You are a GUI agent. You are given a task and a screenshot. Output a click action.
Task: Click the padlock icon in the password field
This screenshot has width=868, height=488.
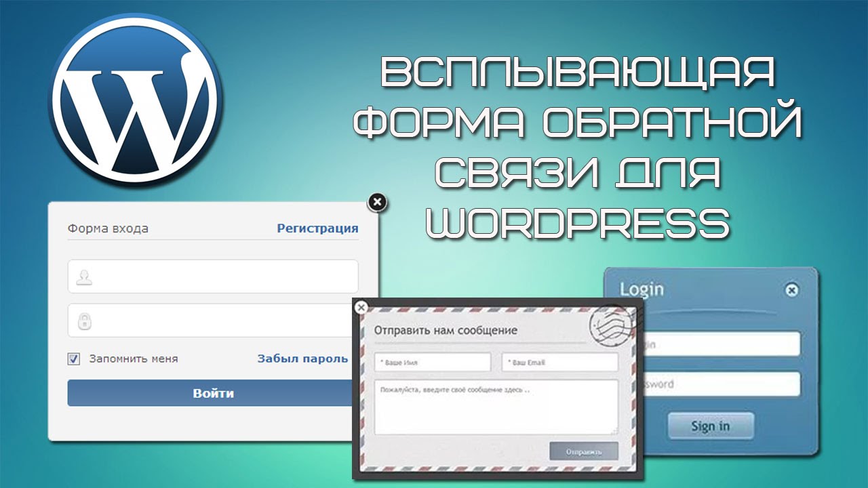(x=85, y=321)
